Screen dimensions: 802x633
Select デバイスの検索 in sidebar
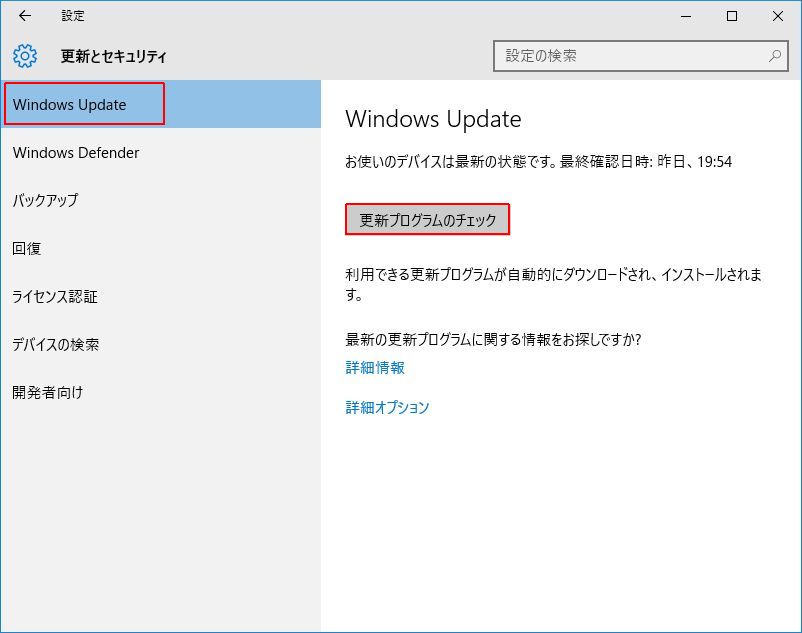pyautogui.click(x=161, y=344)
